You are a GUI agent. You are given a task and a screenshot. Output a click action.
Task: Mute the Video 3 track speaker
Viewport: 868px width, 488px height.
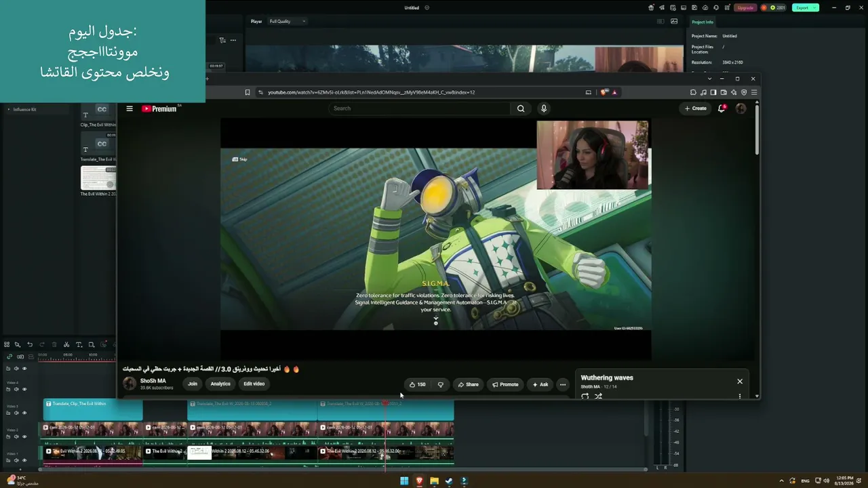pyautogui.click(x=16, y=413)
